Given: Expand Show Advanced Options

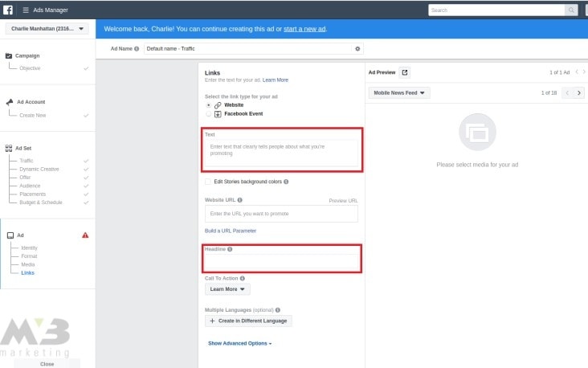Looking at the screenshot, I should tap(239, 343).
